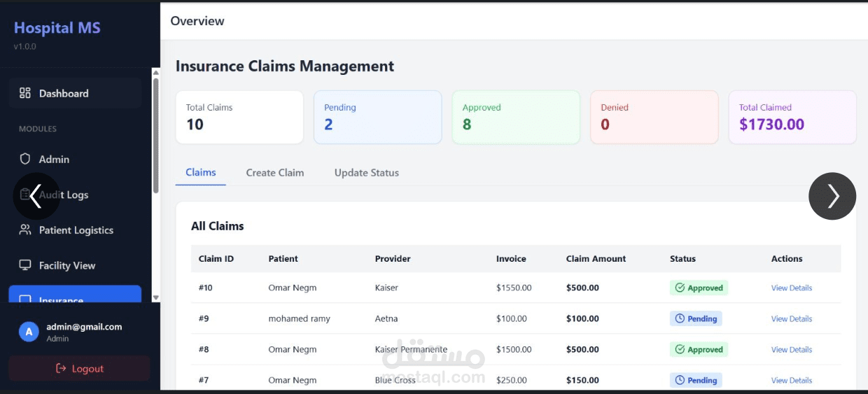Open the Update Status tab
The image size is (868, 394).
coord(366,173)
